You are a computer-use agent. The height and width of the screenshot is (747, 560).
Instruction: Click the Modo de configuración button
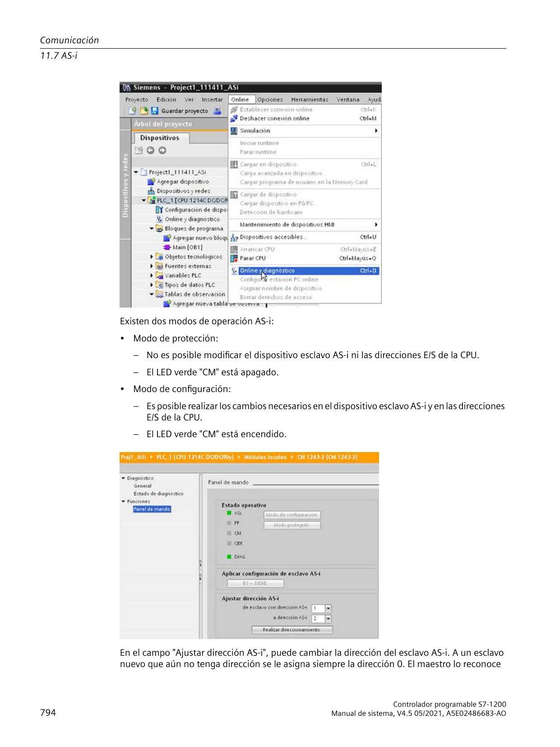292,515
